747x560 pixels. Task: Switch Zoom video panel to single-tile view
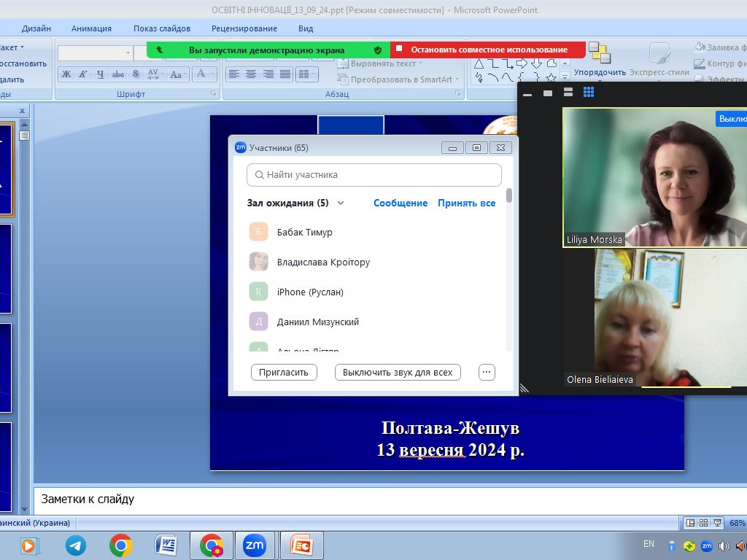point(548,93)
